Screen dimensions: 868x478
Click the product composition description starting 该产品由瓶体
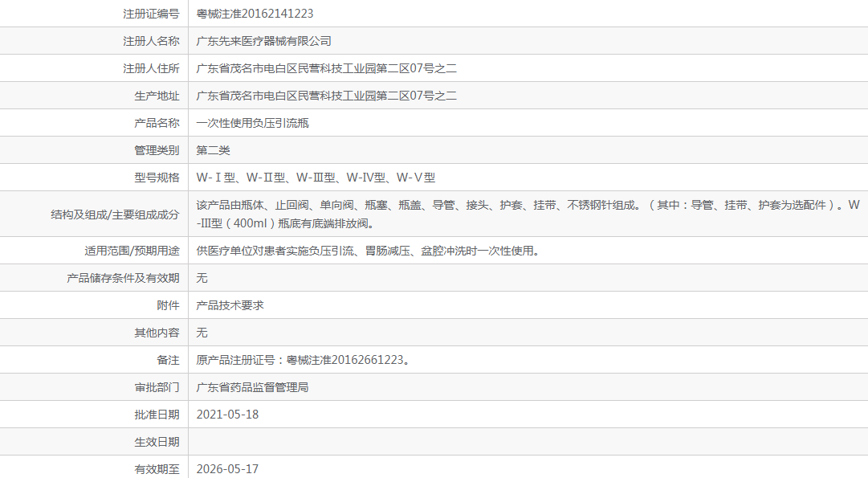[528, 214]
